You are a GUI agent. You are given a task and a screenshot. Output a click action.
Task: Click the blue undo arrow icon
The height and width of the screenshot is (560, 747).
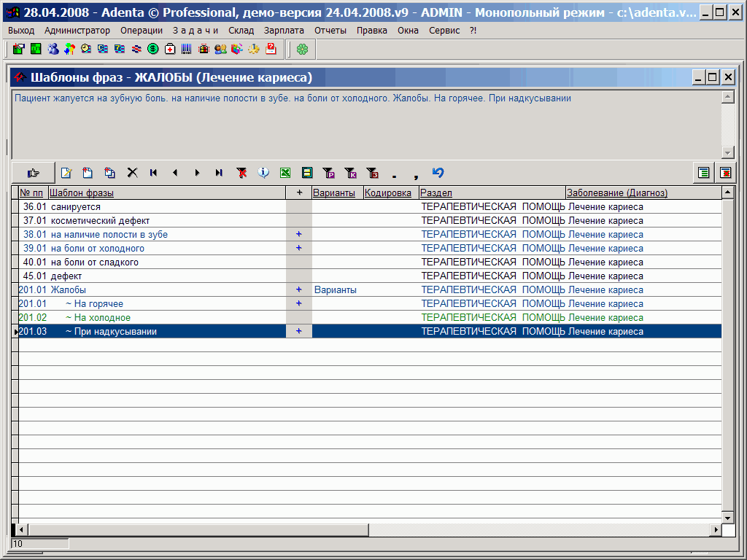coord(438,173)
